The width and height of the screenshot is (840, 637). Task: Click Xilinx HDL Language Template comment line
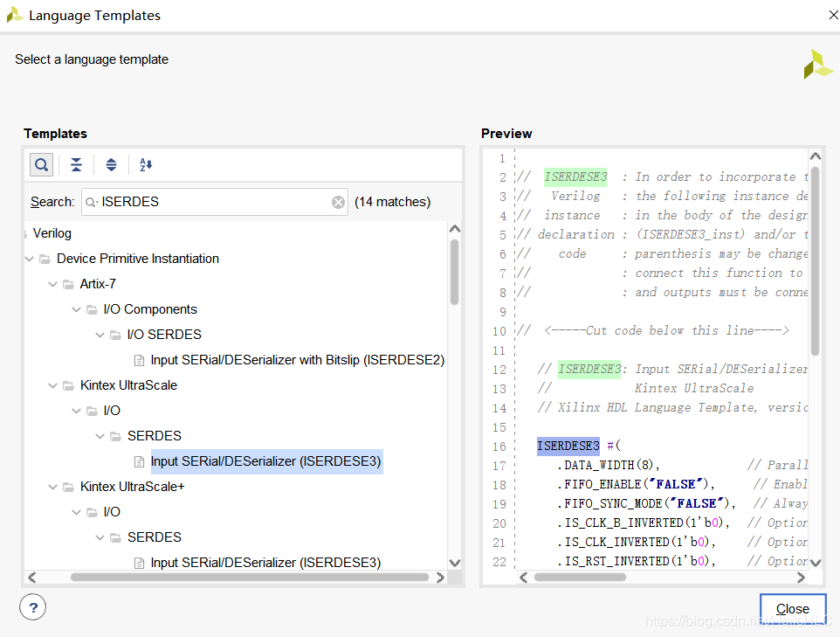[672, 407]
